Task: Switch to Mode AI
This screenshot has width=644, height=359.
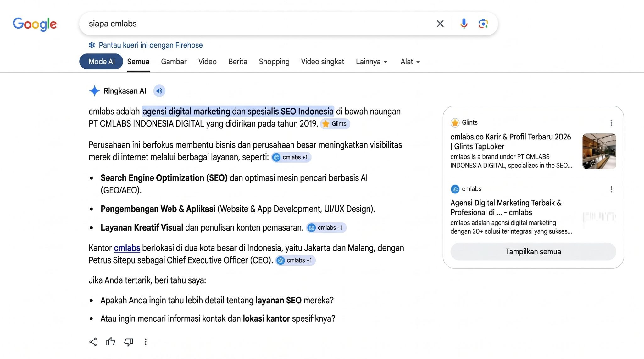Action: (101, 62)
